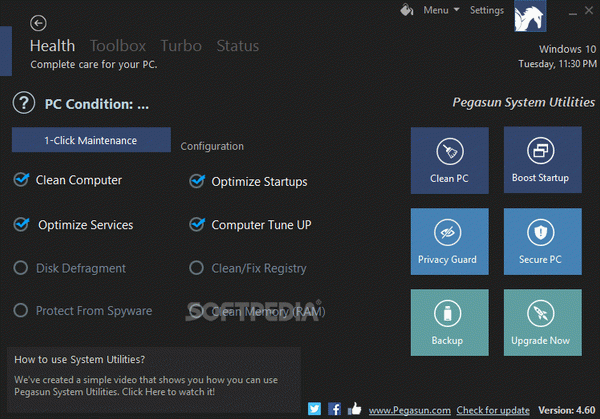
Task: Close the application window
Action: pyautogui.click(x=589, y=11)
